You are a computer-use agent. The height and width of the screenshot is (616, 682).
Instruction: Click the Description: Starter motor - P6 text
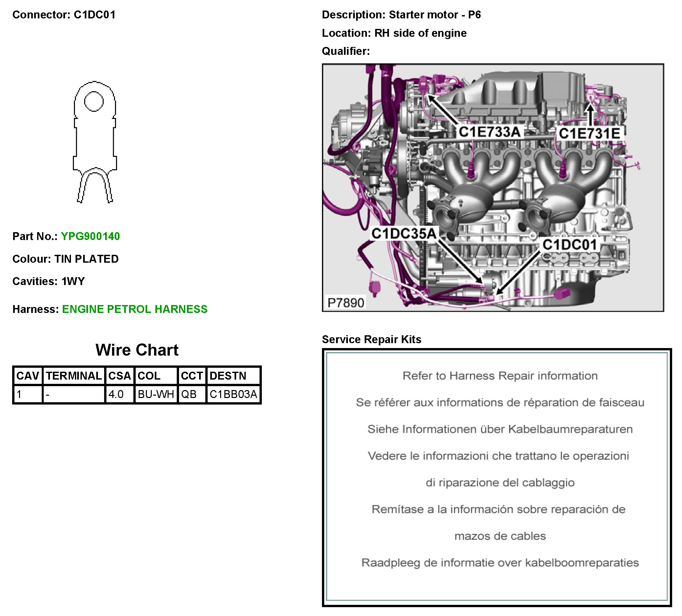click(x=401, y=15)
